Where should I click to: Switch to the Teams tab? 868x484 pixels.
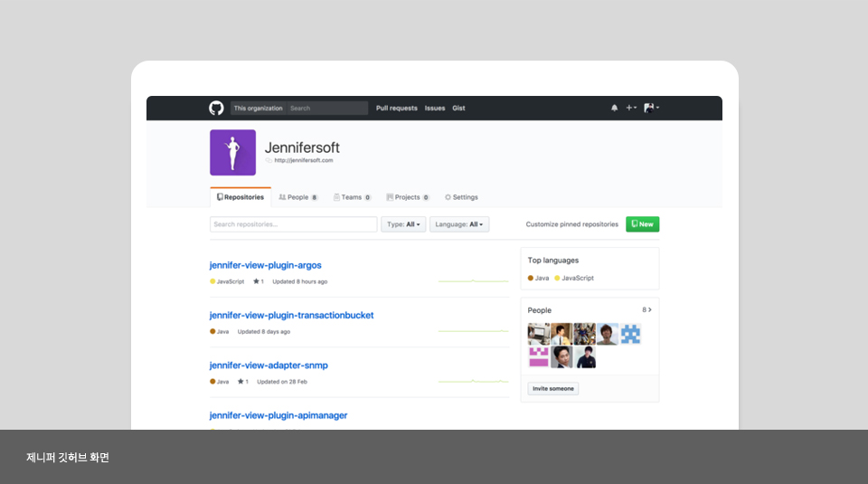[352, 197]
